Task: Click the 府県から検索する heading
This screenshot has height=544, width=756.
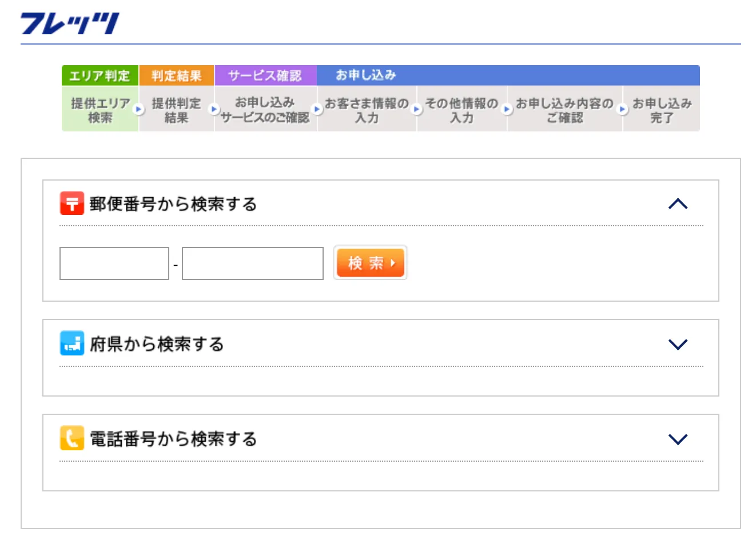Action: (x=157, y=344)
